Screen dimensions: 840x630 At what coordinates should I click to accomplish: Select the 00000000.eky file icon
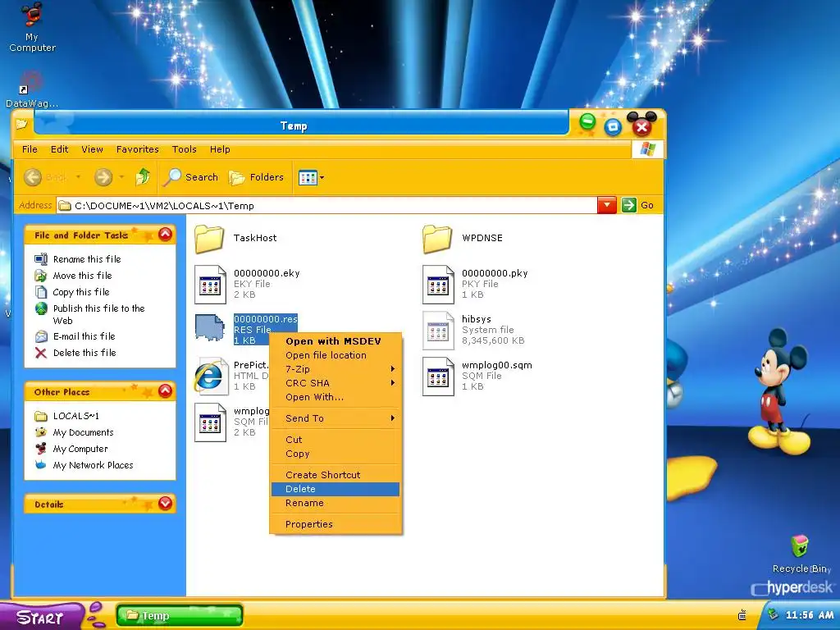[x=210, y=285]
